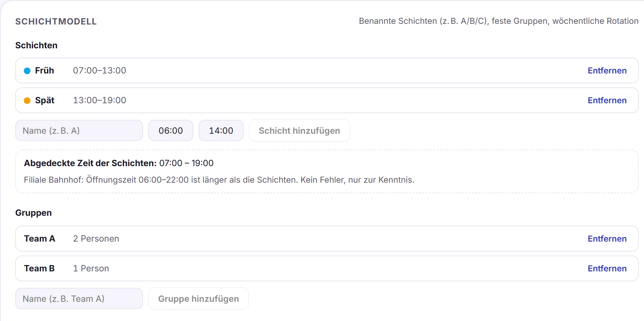Remove the Spät shift

coord(607,100)
